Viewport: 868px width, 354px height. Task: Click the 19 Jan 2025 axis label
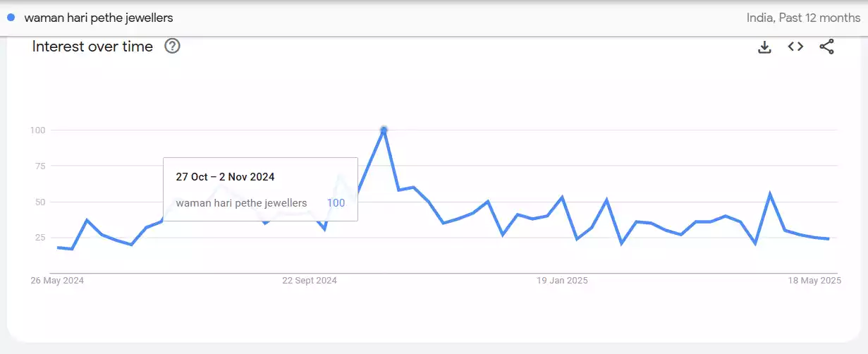pos(562,281)
